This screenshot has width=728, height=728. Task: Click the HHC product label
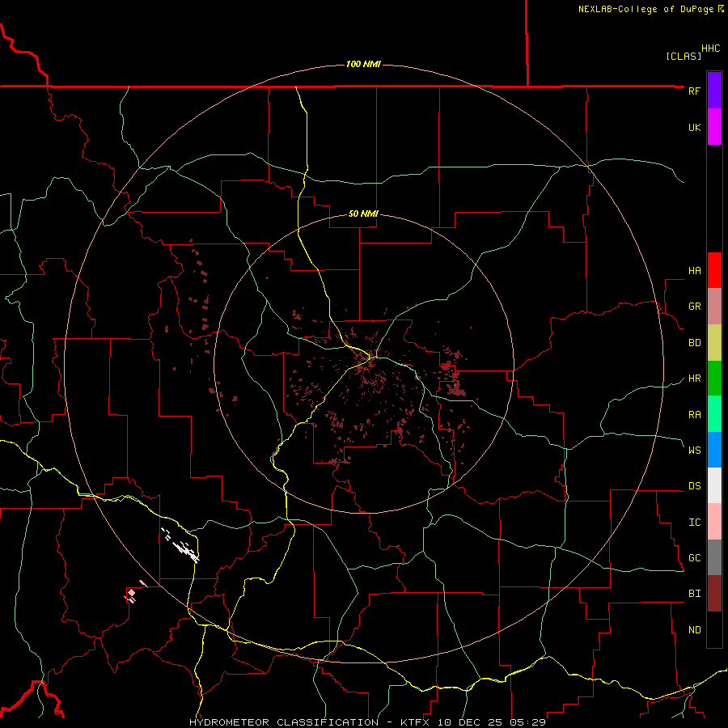tap(710, 49)
